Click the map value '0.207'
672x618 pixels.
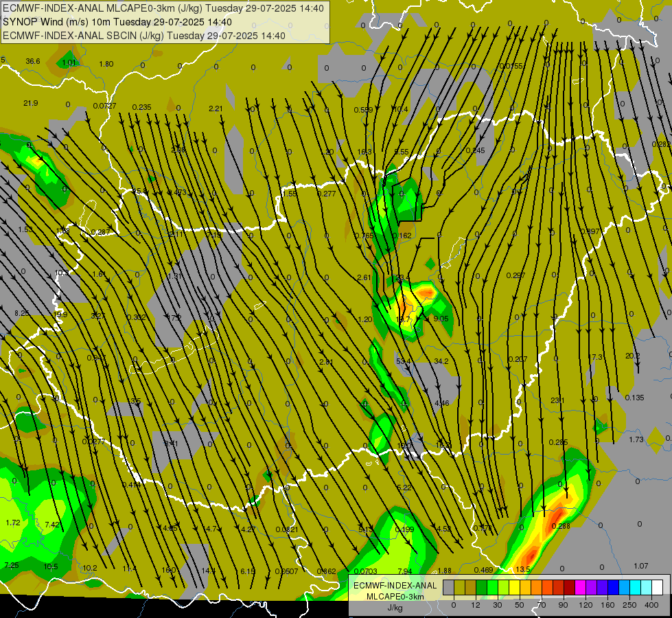(518, 359)
